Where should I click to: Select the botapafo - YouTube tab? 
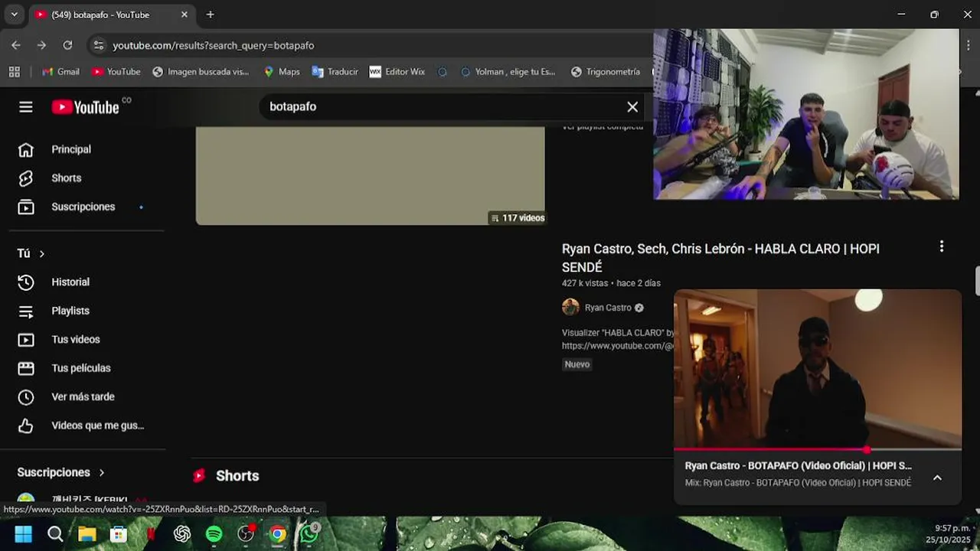click(x=110, y=15)
